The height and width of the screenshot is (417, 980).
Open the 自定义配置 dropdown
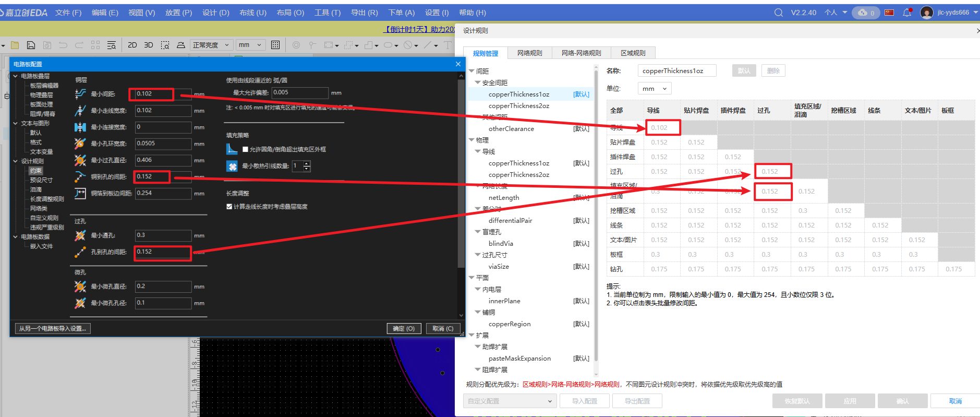(x=510, y=401)
